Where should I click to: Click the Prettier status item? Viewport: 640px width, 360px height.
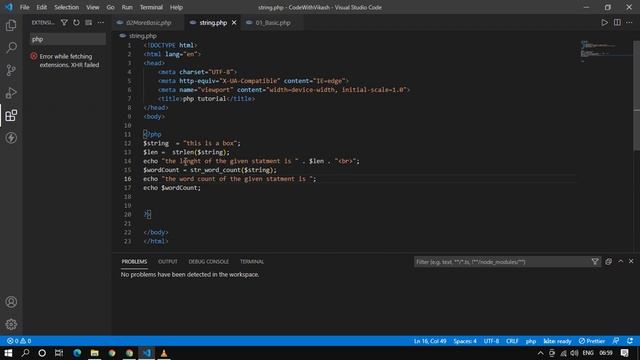592,341
